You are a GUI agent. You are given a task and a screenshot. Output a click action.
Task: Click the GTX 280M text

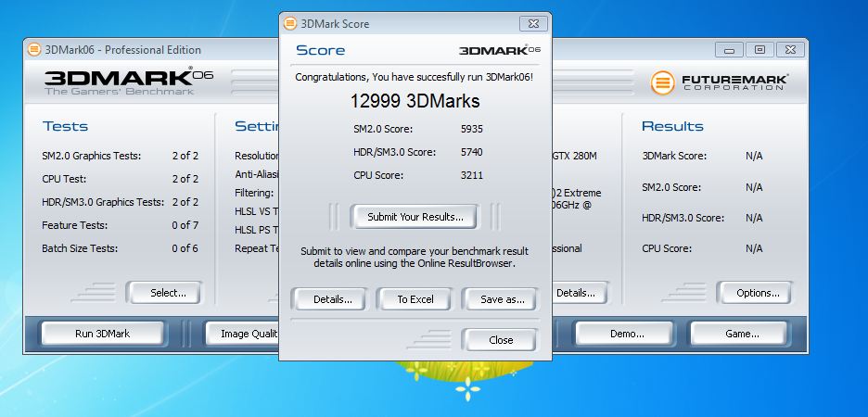click(574, 156)
